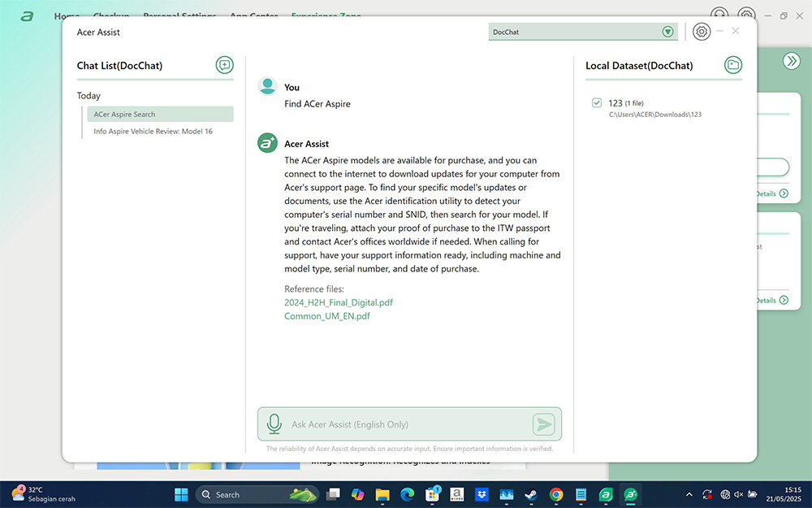The height and width of the screenshot is (508, 812).
Task: Open Google Chrome from the taskbar
Action: pyautogui.click(x=556, y=494)
